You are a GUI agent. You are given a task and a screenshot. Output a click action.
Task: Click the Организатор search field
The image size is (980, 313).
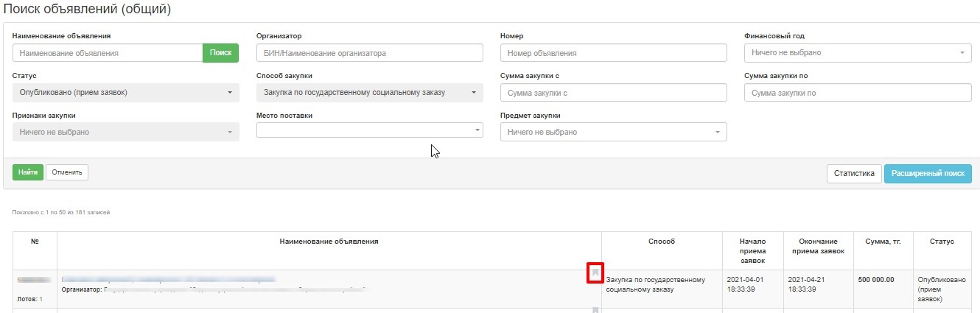(x=369, y=53)
